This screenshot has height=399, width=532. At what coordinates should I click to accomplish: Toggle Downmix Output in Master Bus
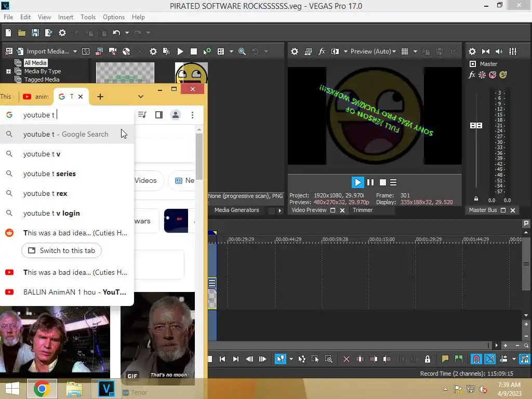coord(486,51)
